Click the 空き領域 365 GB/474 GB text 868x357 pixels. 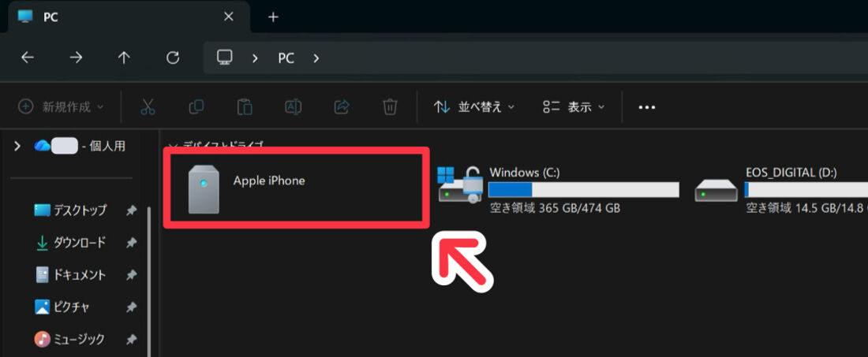point(555,208)
